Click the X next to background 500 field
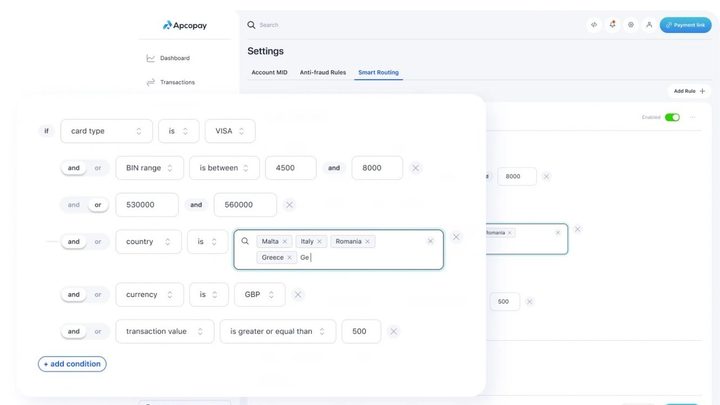This screenshot has width=720, height=405. pyautogui.click(x=529, y=302)
